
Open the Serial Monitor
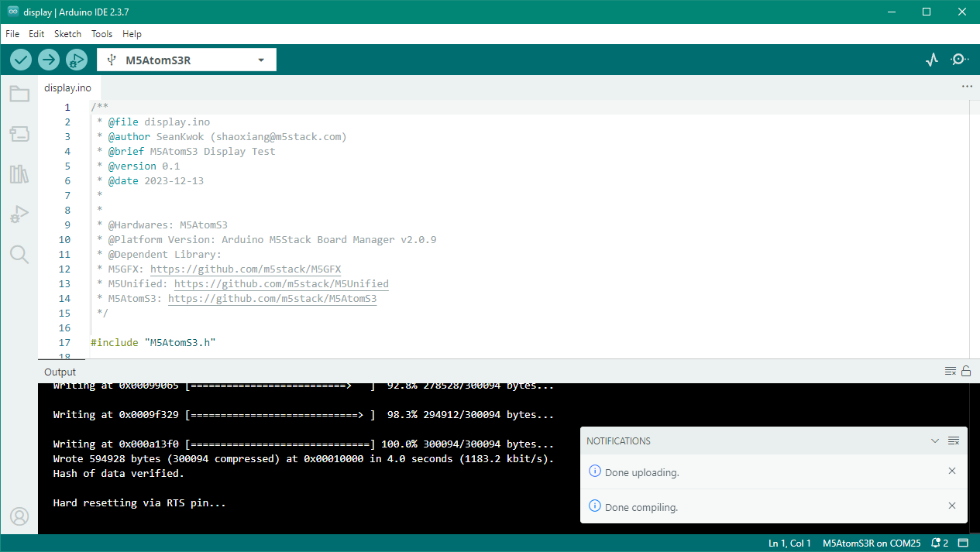click(959, 60)
